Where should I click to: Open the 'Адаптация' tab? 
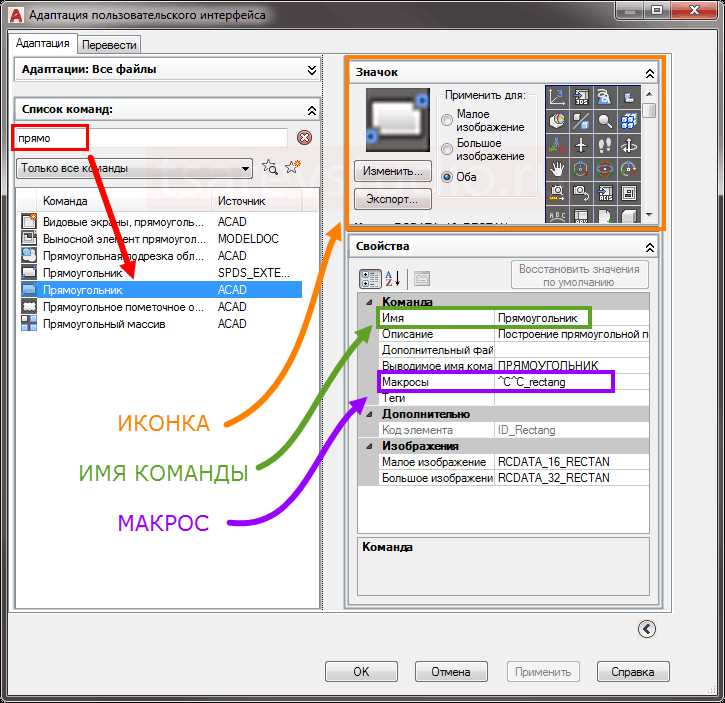pos(44,44)
